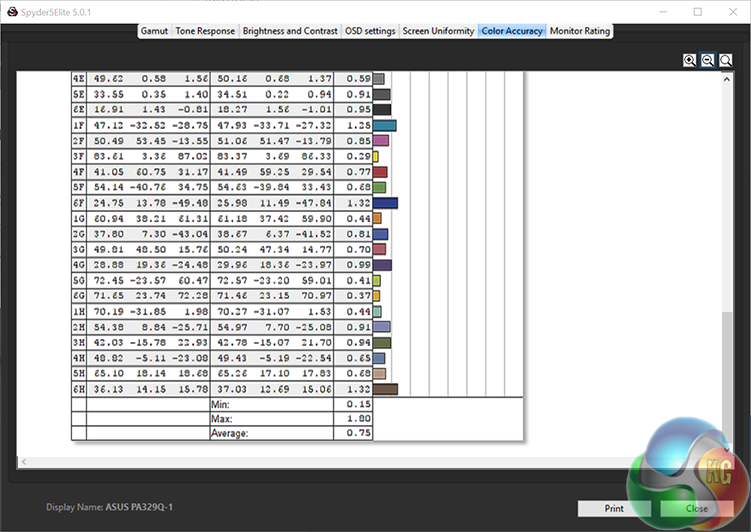
Task: Click the vertical scrollbar thumb
Action: [727, 378]
